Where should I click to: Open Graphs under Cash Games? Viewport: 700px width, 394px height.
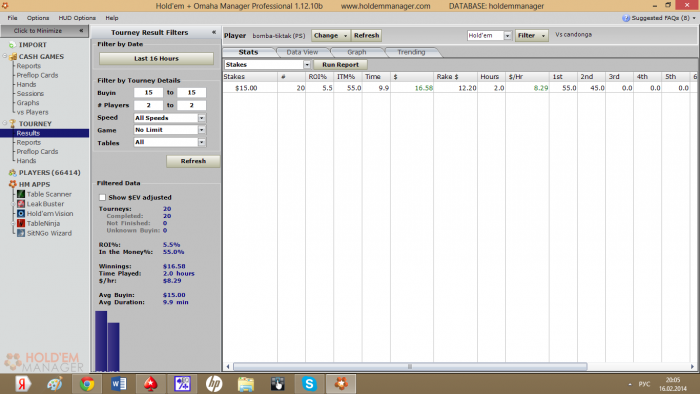tap(28, 103)
